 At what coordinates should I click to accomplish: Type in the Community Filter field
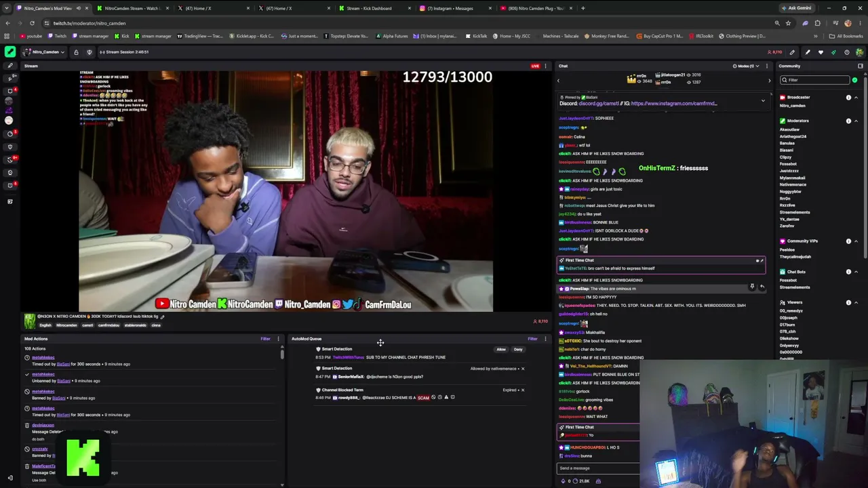(x=814, y=80)
